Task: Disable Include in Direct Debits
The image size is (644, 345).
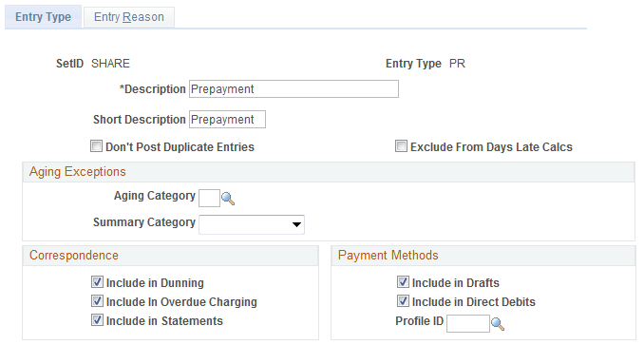Action: pos(403,301)
